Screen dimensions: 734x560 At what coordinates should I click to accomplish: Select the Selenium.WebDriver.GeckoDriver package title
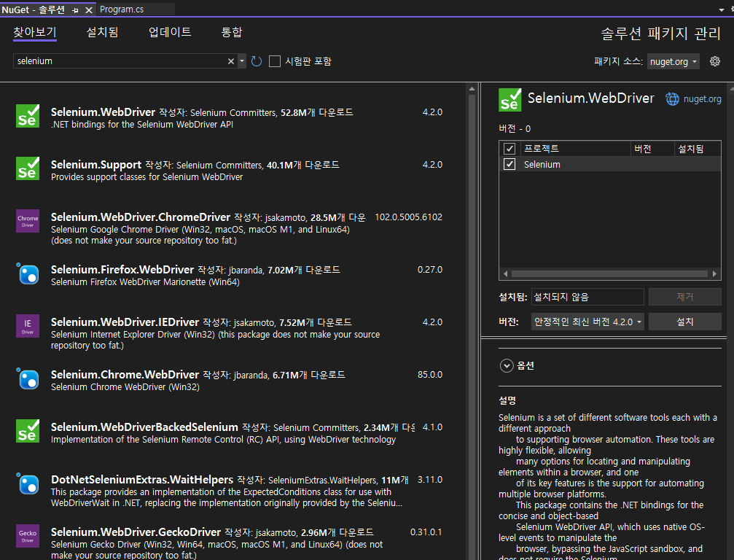(136, 532)
